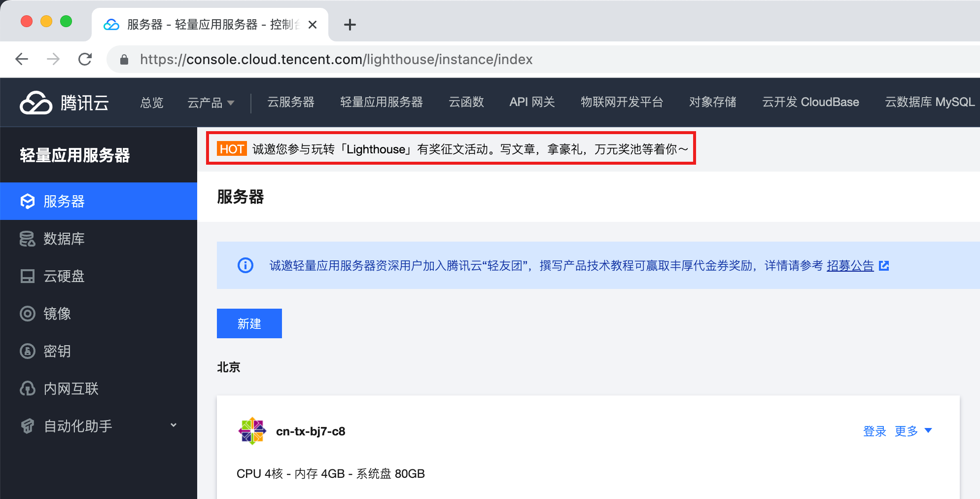Image resolution: width=980 pixels, height=499 pixels.
Task: Select the 服务器 sidebar item
Action: click(99, 201)
